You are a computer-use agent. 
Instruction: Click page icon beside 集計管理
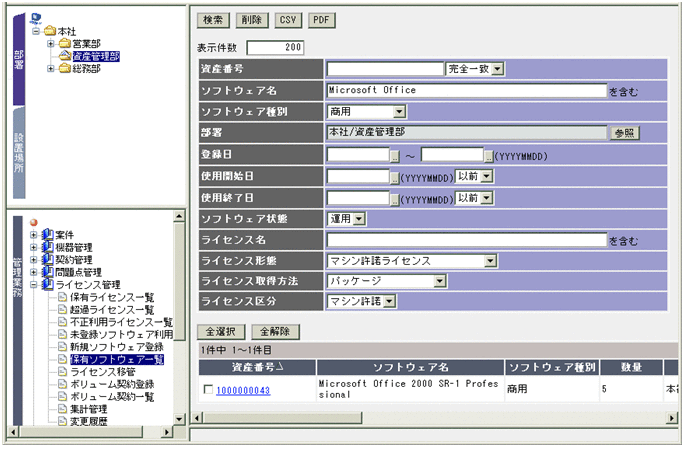62,409
